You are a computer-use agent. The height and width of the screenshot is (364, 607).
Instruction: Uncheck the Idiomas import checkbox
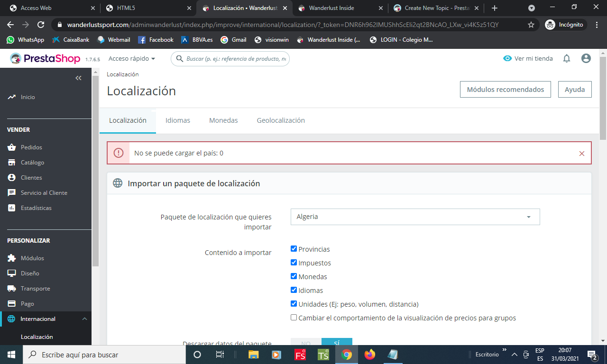click(x=294, y=290)
